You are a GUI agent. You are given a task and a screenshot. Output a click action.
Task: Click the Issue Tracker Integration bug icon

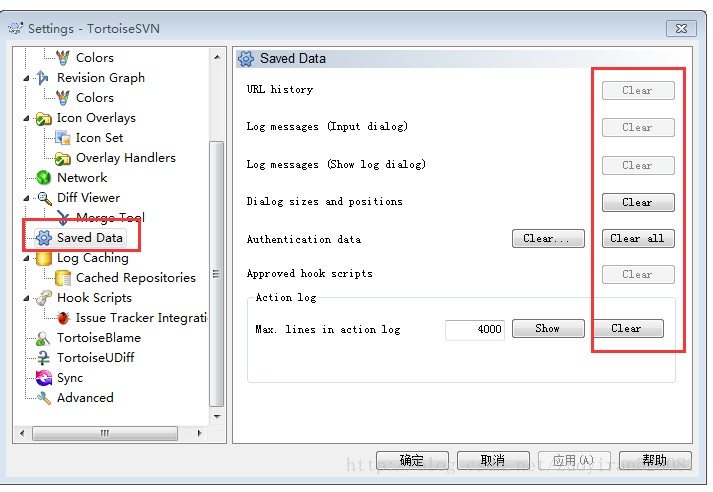coord(63,317)
